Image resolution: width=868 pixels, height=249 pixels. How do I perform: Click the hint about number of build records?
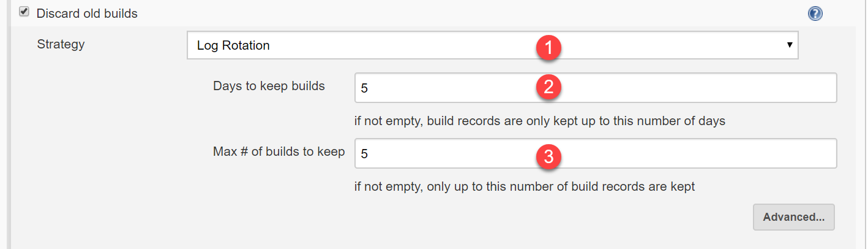pos(525,186)
